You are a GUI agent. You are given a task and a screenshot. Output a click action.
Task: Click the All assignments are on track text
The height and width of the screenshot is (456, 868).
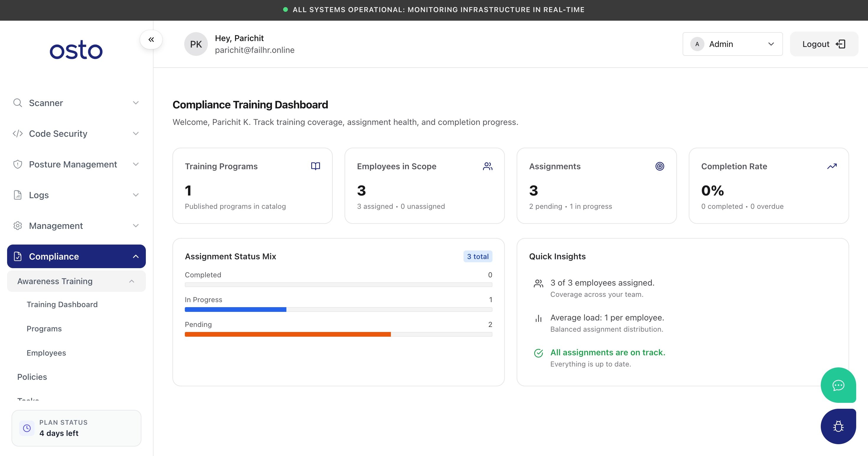click(x=608, y=352)
